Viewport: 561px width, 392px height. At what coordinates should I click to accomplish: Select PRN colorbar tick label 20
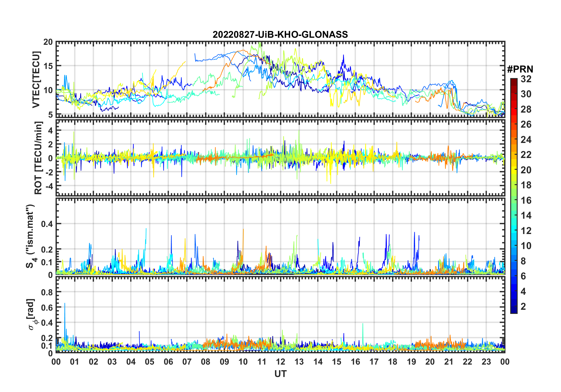pyautogui.click(x=526, y=170)
